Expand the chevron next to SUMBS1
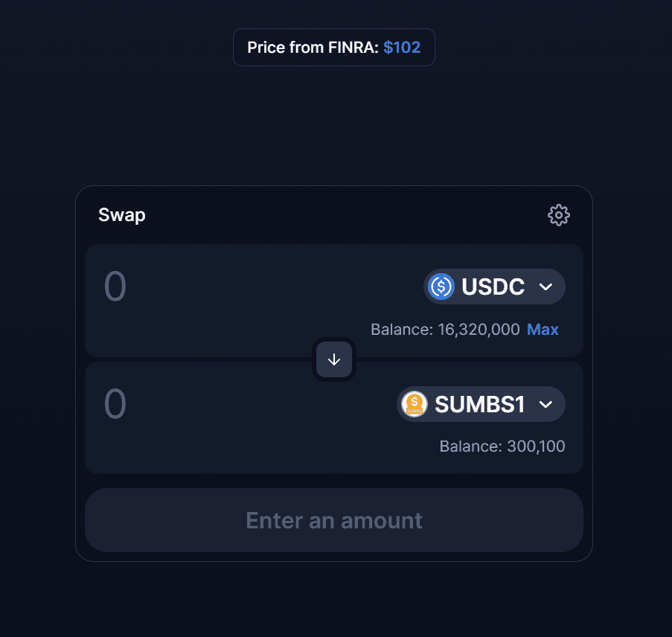 pyautogui.click(x=545, y=404)
